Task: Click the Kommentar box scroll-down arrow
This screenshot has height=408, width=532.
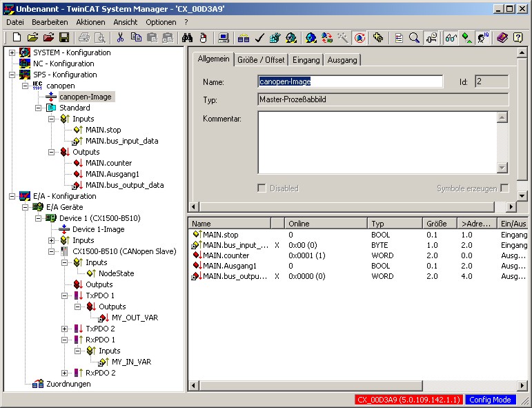Action: [x=502, y=168]
